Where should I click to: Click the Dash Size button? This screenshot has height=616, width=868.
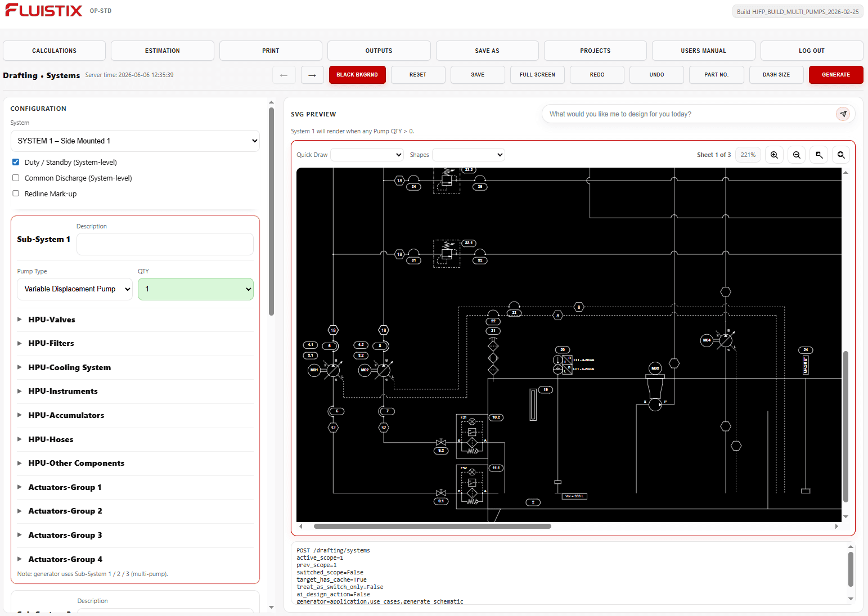click(x=776, y=75)
